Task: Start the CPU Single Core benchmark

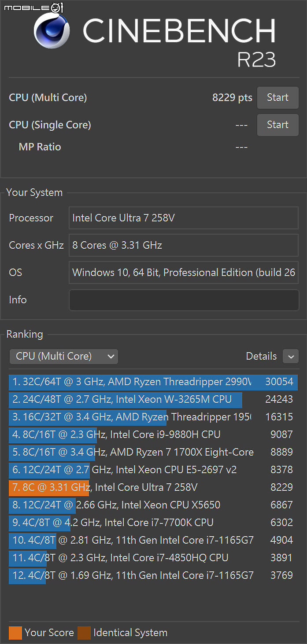Action: [277, 125]
